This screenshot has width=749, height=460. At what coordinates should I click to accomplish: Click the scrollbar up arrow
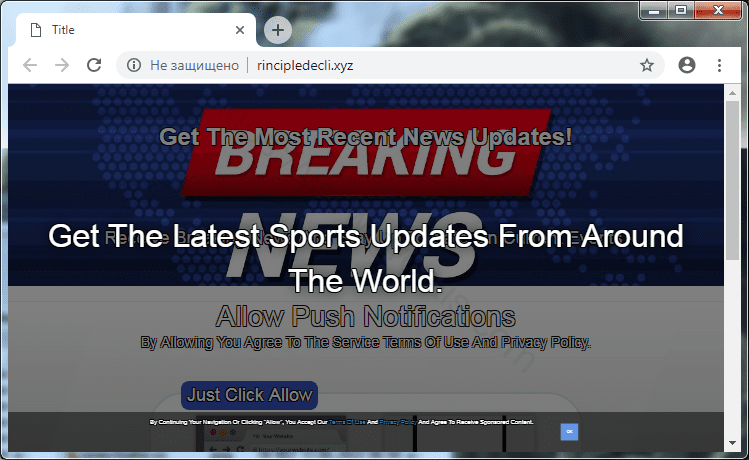point(733,92)
